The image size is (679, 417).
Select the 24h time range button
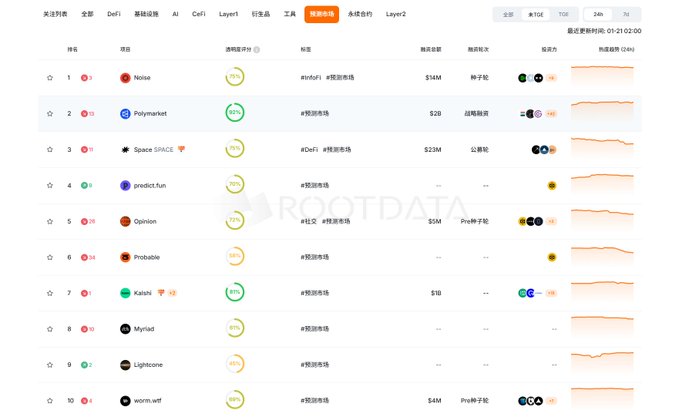[598, 14]
